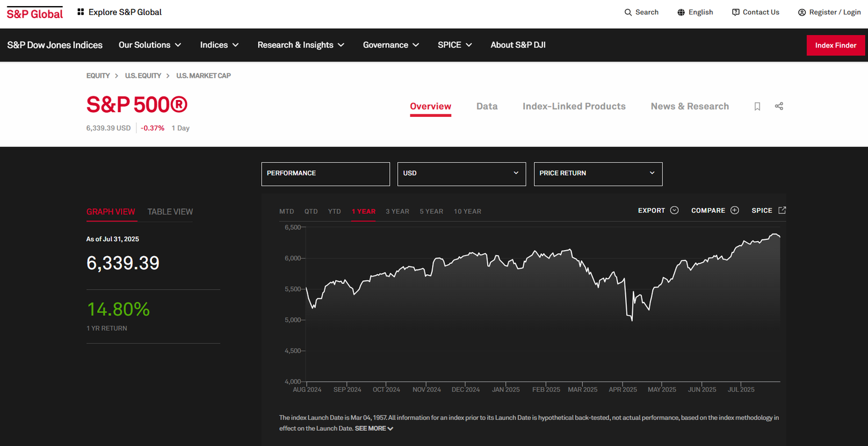Click the 6,500 y-axis label
The width and height of the screenshot is (868, 446).
(x=292, y=227)
